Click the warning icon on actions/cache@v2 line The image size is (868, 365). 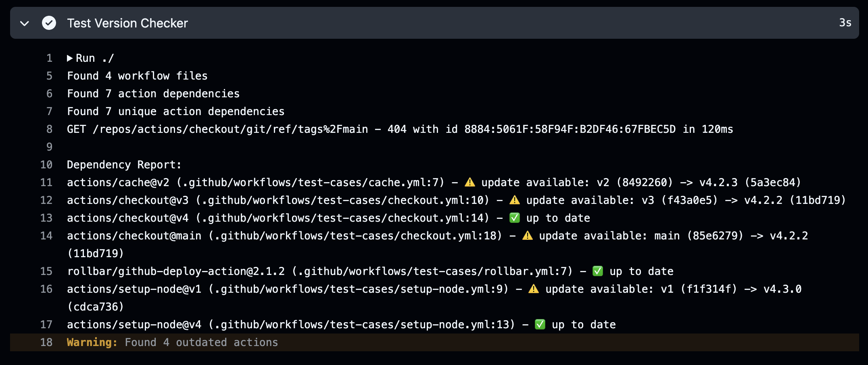(x=470, y=182)
